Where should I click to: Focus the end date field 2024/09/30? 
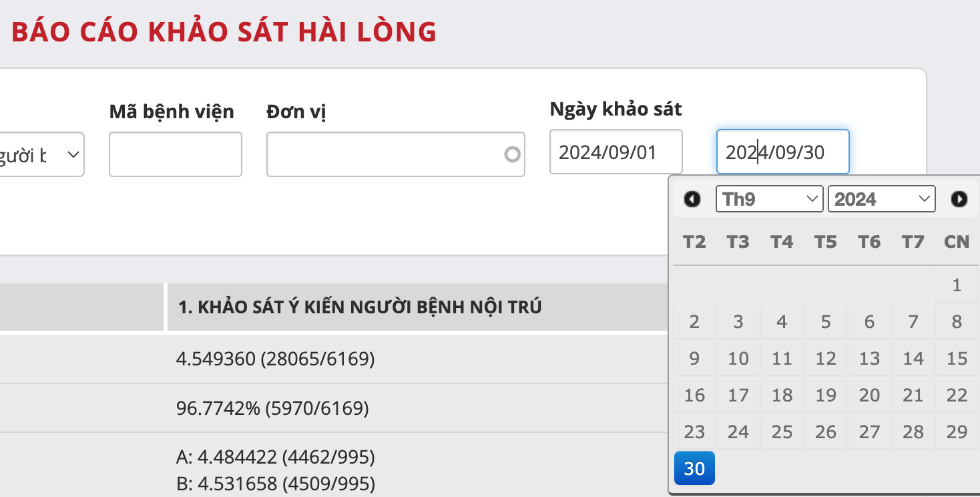pyautogui.click(x=782, y=152)
